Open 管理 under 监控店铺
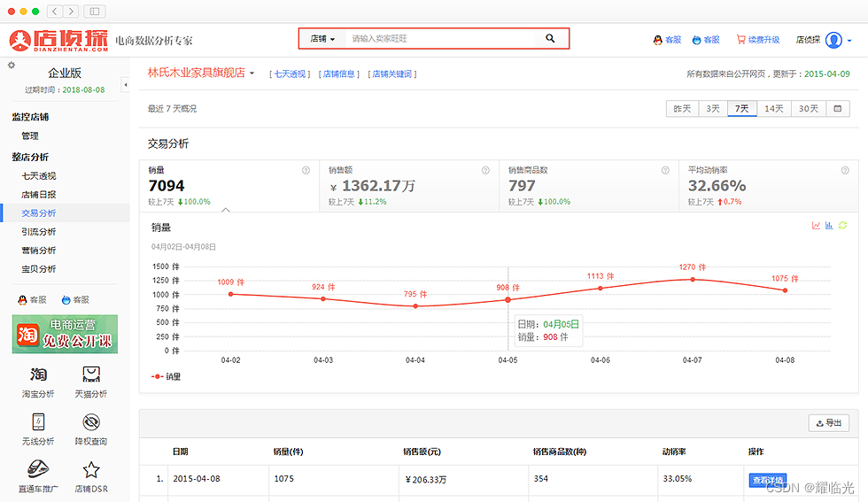This screenshot has height=502, width=868. click(x=30, y=135)
